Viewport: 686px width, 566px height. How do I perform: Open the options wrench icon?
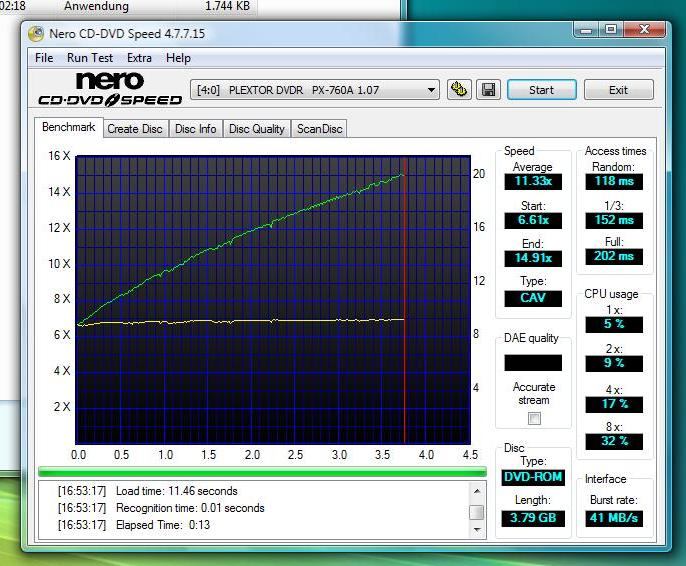click(x=459, y=90)
